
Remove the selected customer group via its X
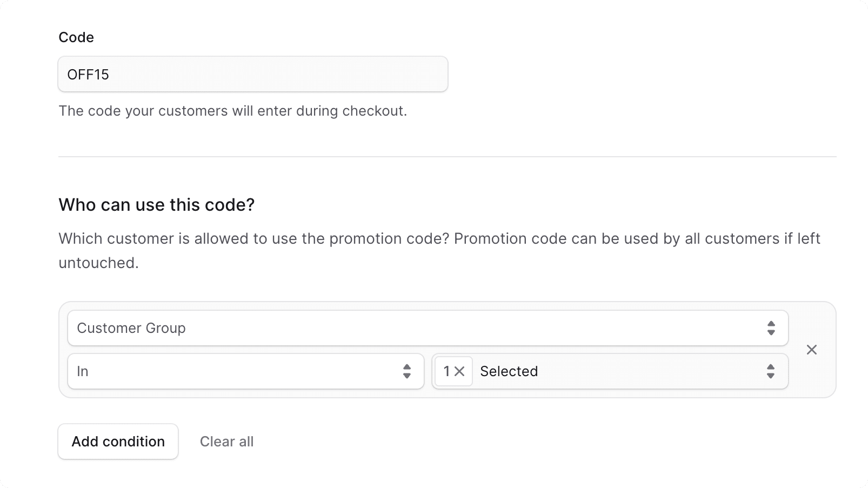click(460, 371)
